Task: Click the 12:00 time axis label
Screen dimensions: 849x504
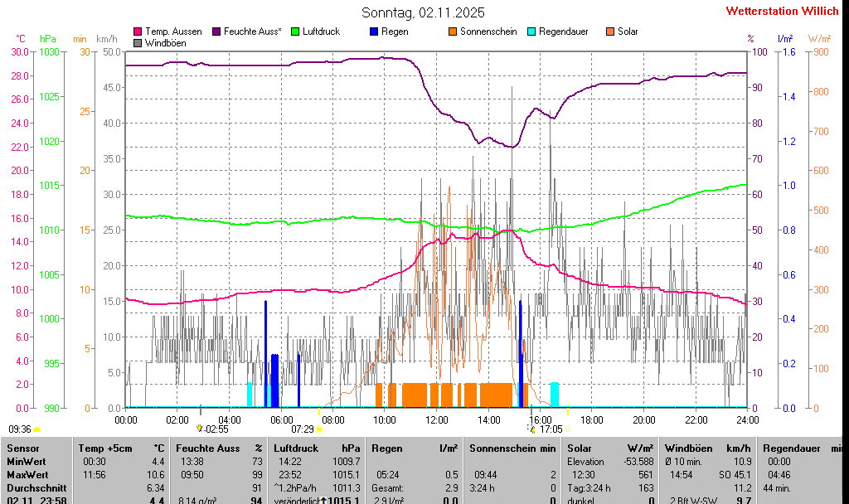Action: coord(437,420)
